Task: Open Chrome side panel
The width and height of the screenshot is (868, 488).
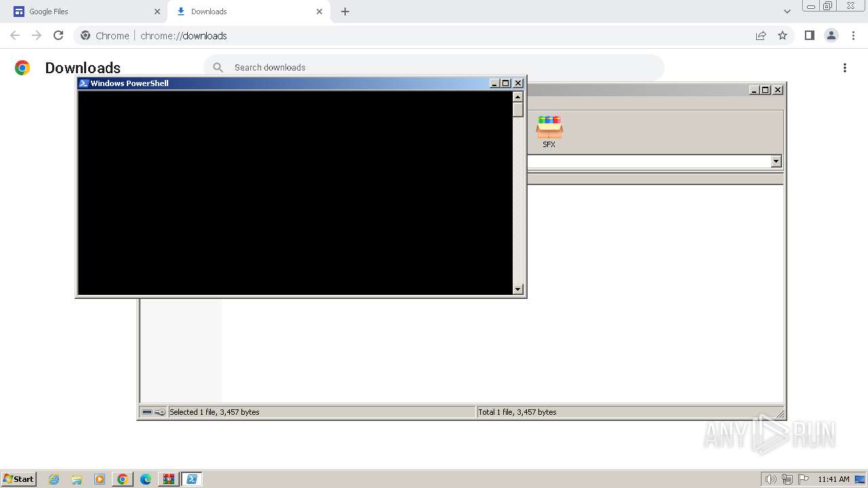Action: pos(809,35)
